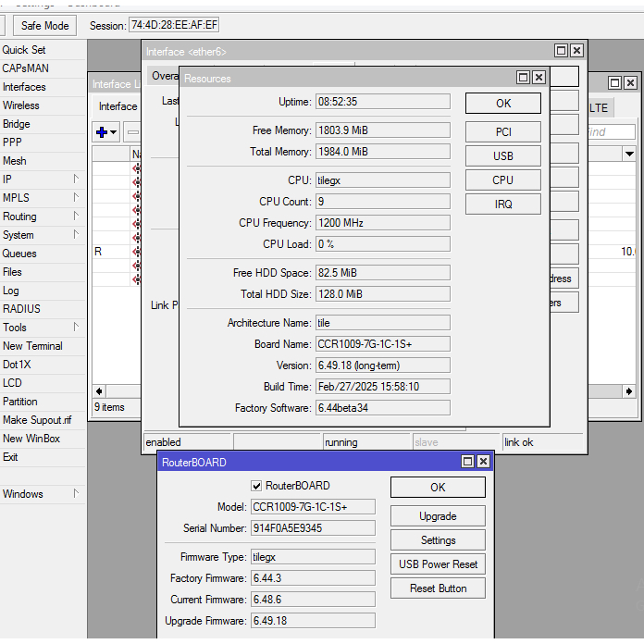Image resolution: width=644 pixels, height=644 pixels.
Task: Click the blue plus add interface icon
Action: [102, 132]
